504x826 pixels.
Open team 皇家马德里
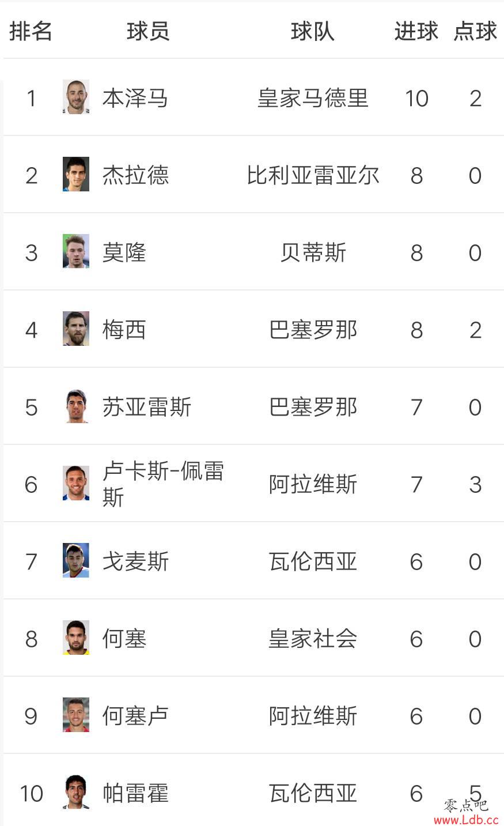coord(313,98)
